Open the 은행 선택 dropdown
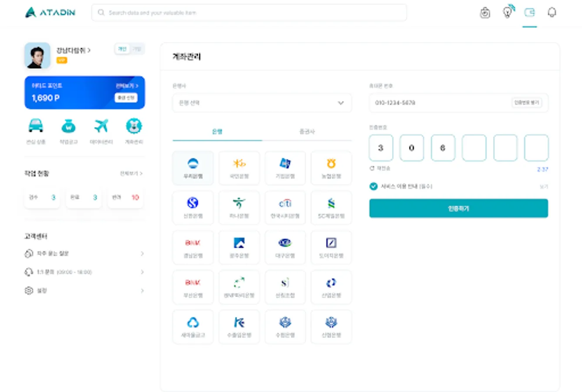The height and width of the screenshot is (392, 582). (262, 103)
